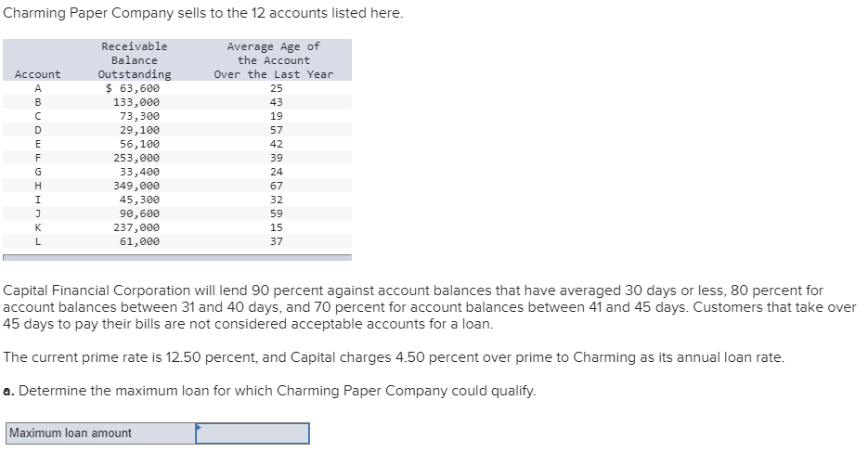
Task: Click the Account column header
Action: coord(38,74)
